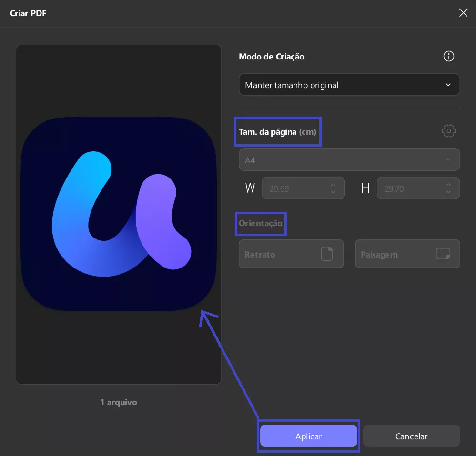This screenshot has height=456, width=476.
Task: Click the width field showing 20,99
Action: 303,188
